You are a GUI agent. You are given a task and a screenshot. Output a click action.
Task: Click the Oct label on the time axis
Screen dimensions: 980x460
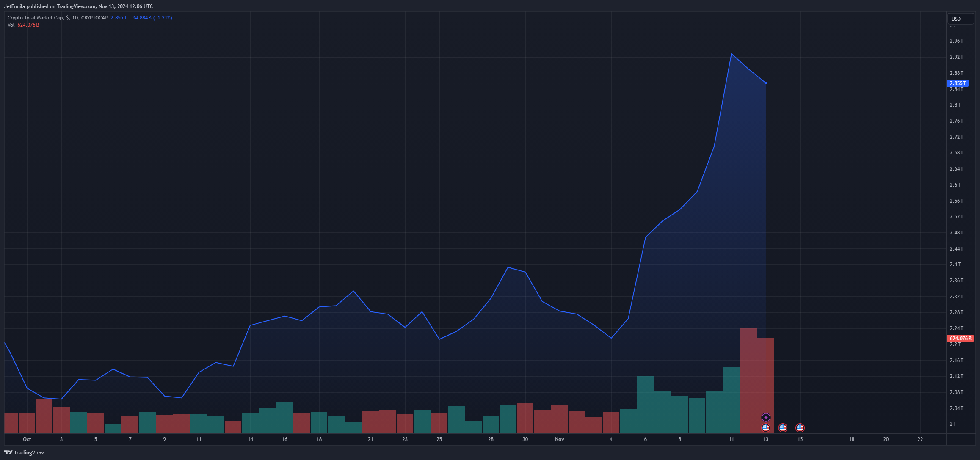27,439
